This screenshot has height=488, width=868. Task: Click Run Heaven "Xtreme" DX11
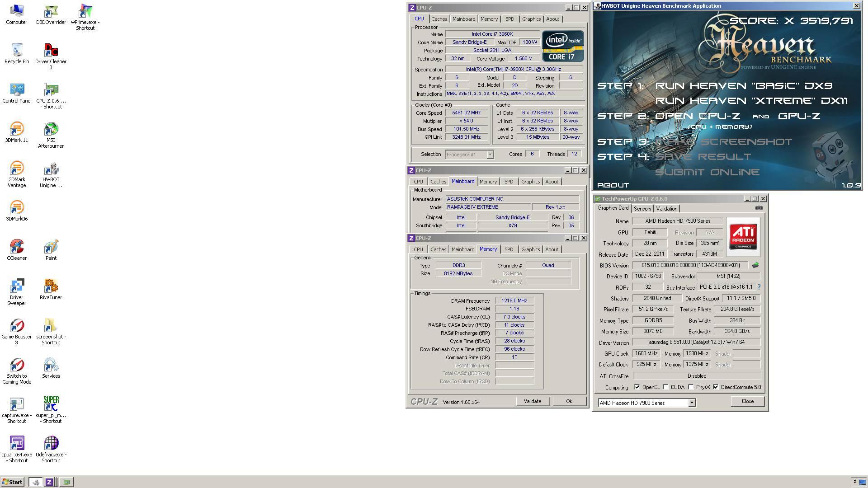[x=751, y=101]
